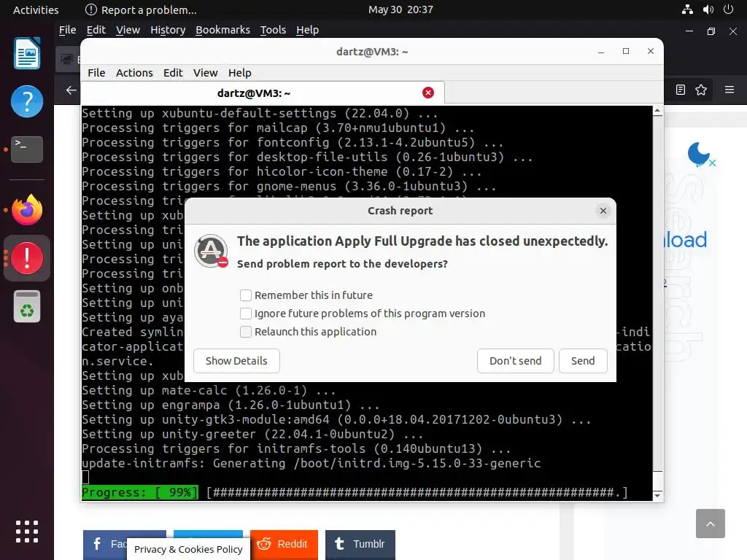Image resolution: width=747 pixels, height=560 pixels.
Task: Click the webpage scroll-to-top arrow button
Action: coord(710,524)
